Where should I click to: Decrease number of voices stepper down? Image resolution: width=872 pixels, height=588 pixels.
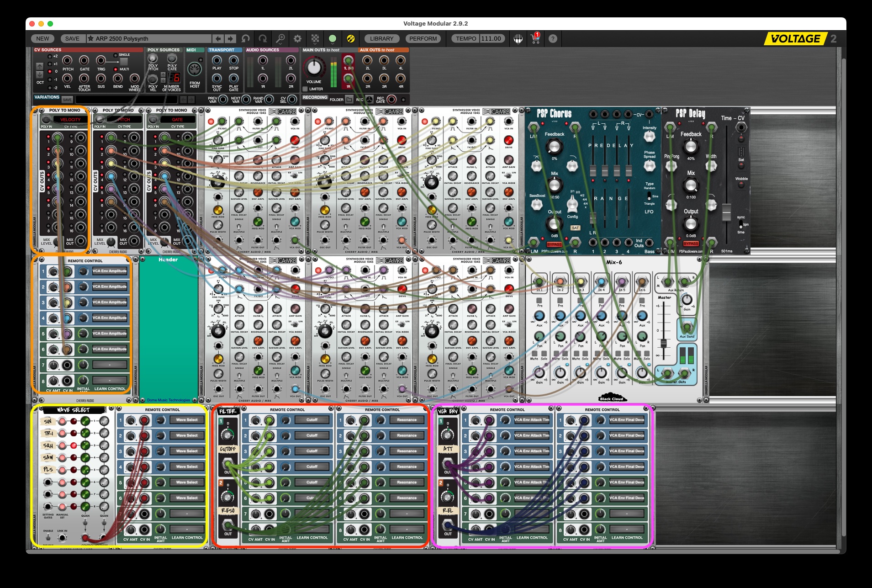tap(163, 80)
